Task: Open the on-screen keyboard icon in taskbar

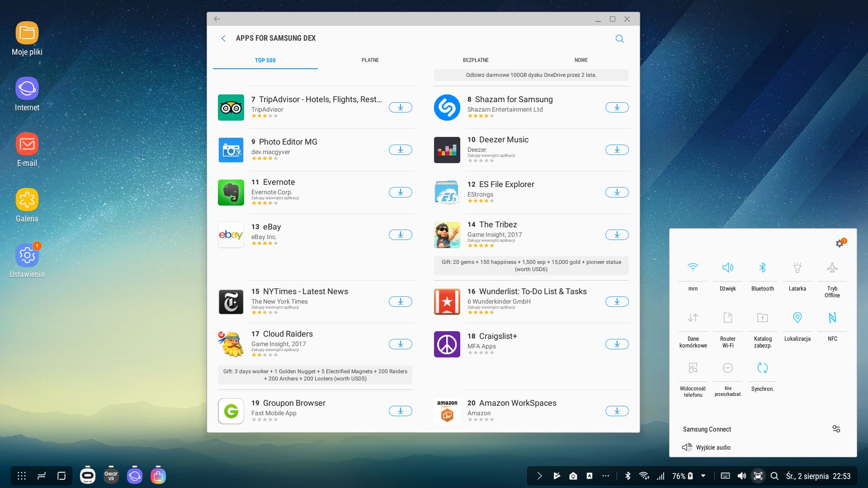Action: pos(725,476)
